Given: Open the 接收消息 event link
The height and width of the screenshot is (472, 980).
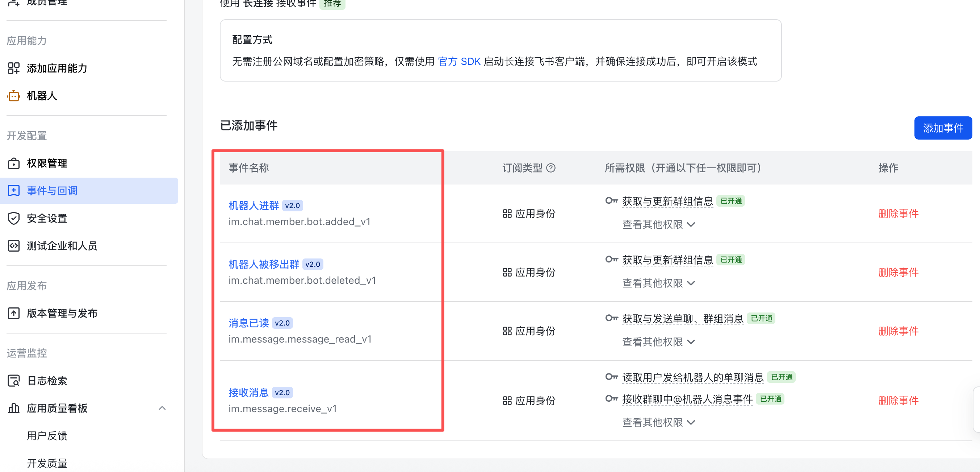Looking at the screenshot, I should pos(249,393).
